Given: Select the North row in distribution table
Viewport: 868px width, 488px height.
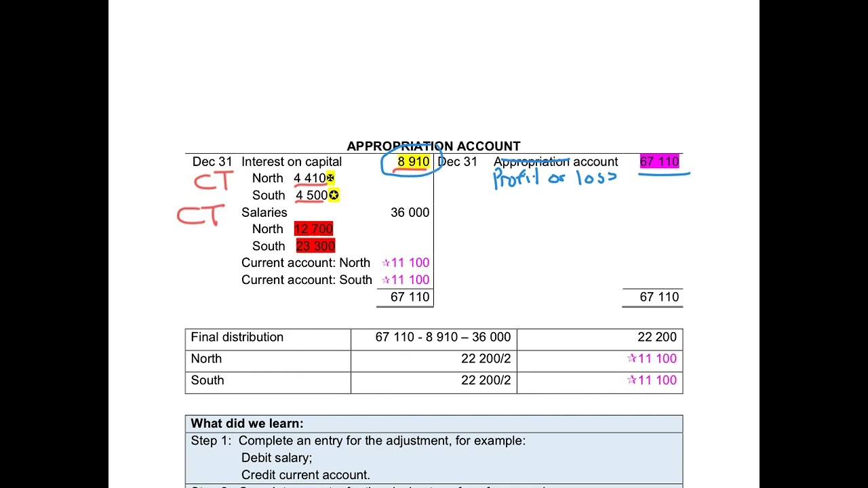Looking at the screenshot, I should coord(434,361).
